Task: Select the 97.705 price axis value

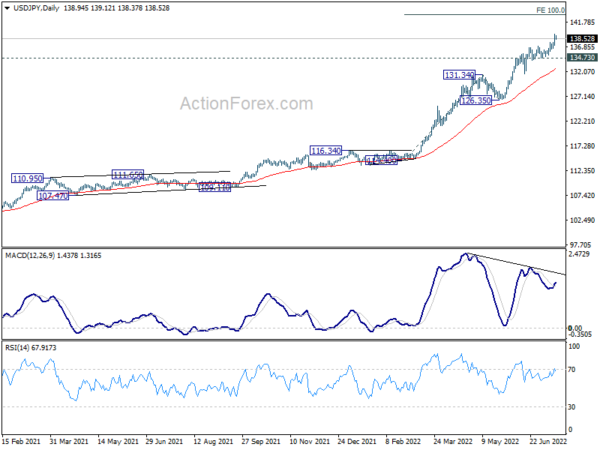Action: (x=580, y=245)
